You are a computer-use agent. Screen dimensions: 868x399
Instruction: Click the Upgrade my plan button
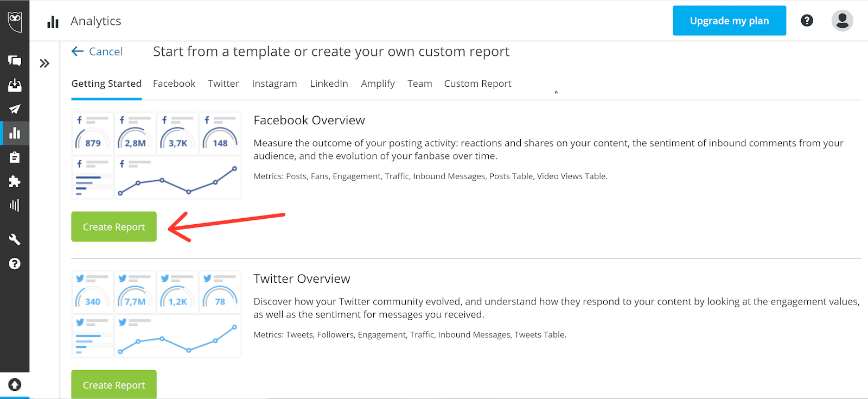729,21
